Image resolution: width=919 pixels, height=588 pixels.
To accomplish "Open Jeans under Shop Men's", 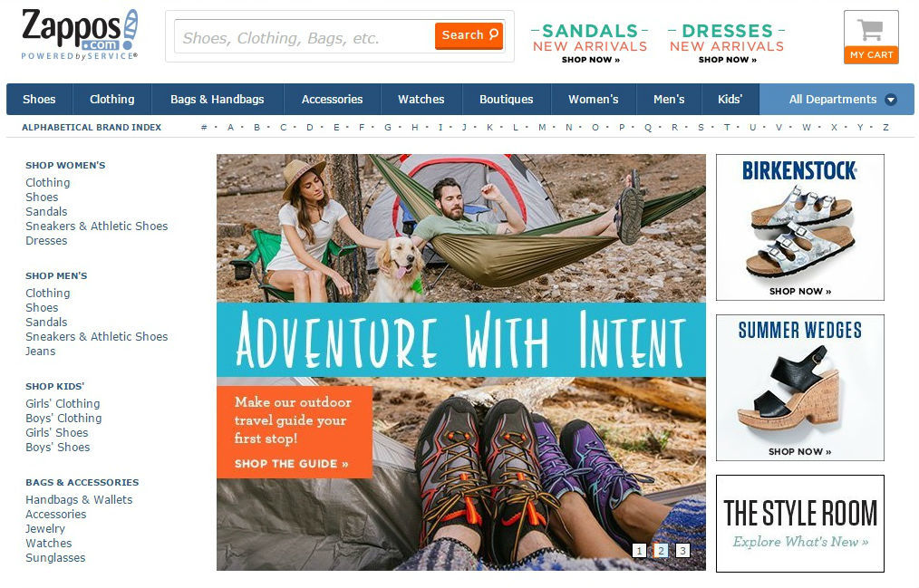I will click(41, 352).
